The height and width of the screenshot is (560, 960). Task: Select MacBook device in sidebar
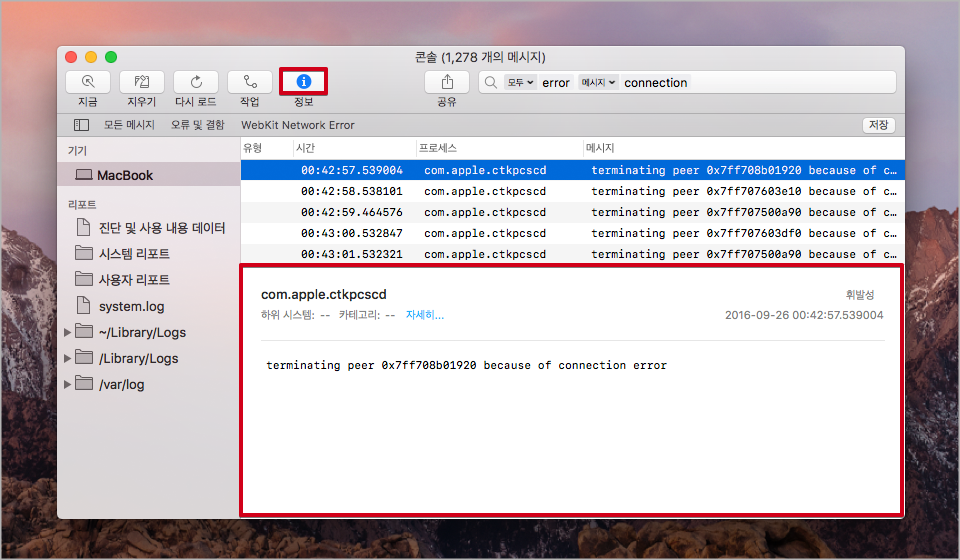click(149, 175)
